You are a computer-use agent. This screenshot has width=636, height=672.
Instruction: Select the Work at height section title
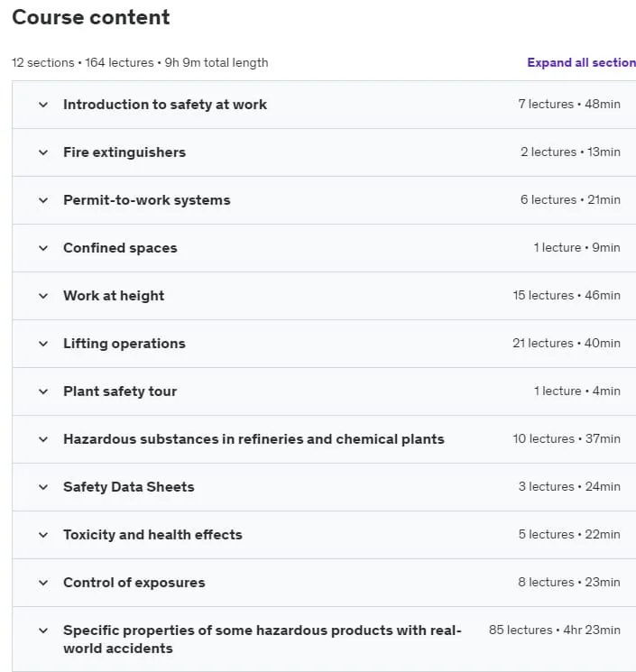[114, 296]
